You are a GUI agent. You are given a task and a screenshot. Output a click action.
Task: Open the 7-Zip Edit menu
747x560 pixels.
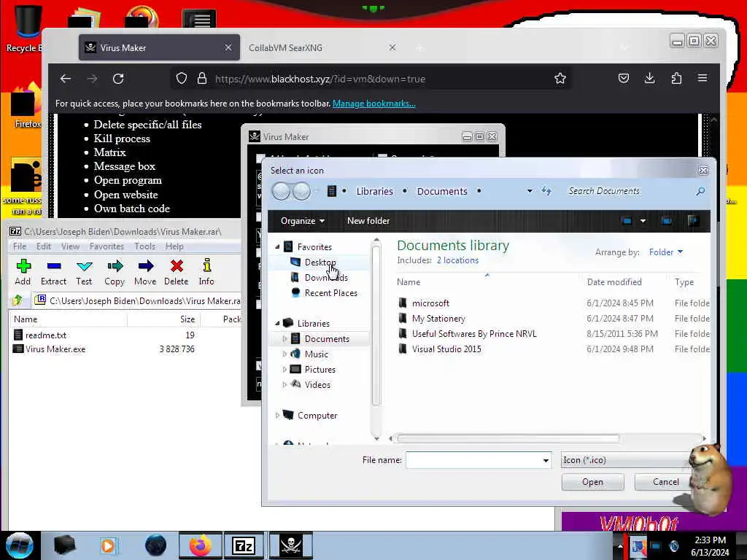point(43,246)
